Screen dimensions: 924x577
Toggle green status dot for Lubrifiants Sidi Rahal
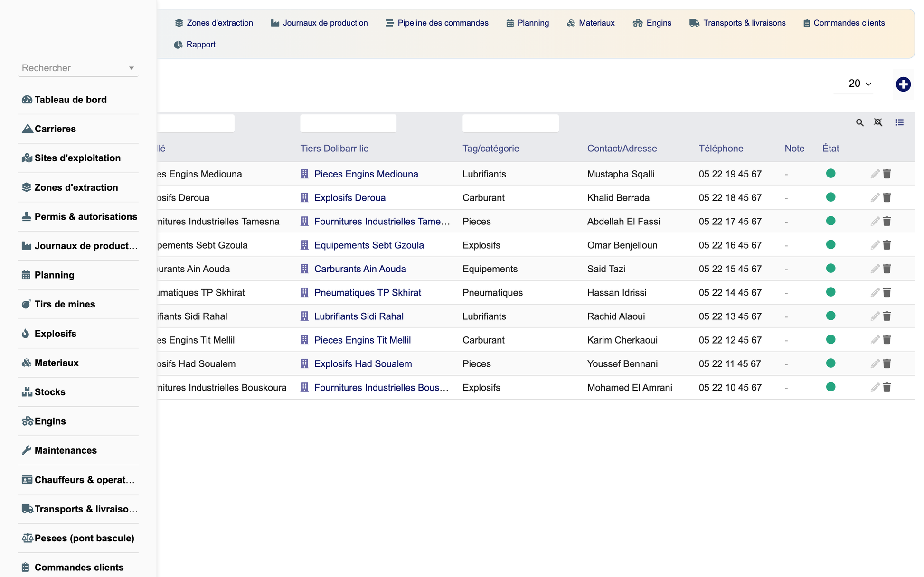pos(830,316)
